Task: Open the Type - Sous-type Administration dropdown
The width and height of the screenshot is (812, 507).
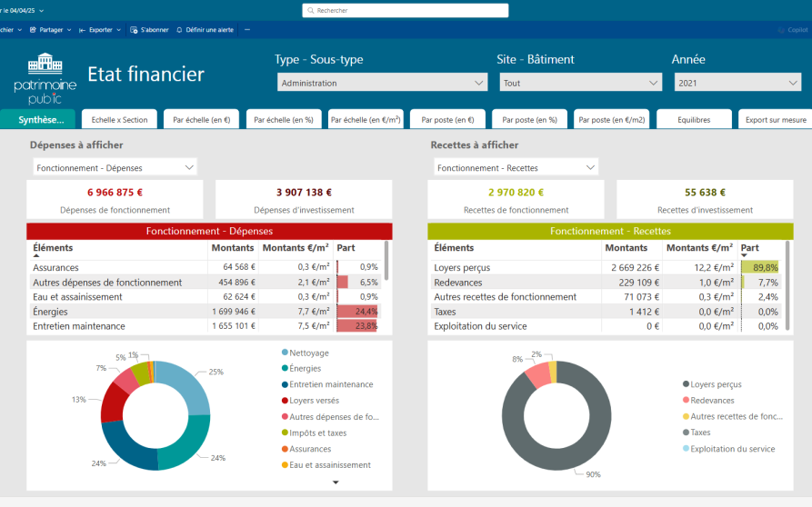Action: coord(382,83)
